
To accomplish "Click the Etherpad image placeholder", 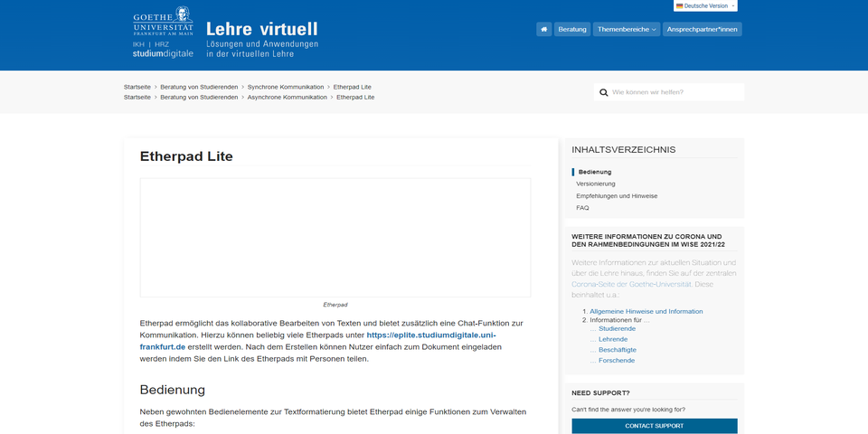I will click(335, 238).
